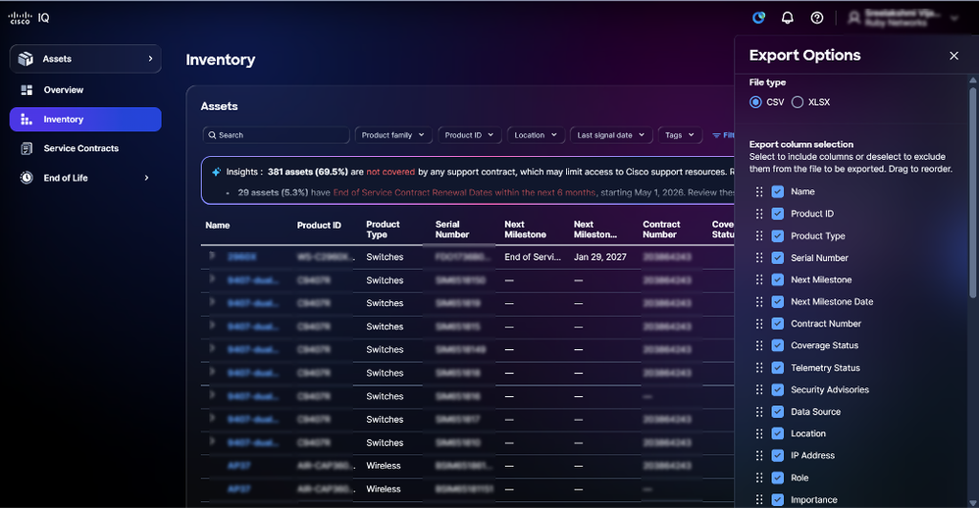Open the Last signal date dropdown
The width and height of the screenshot is (980, 509).
[611, 135]
